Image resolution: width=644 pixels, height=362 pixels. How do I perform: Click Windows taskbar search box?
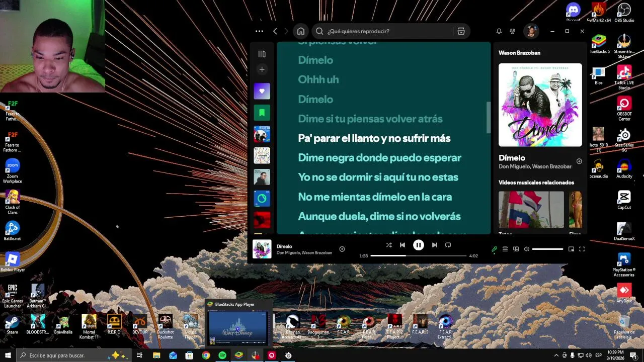click(x=74, y=355)
